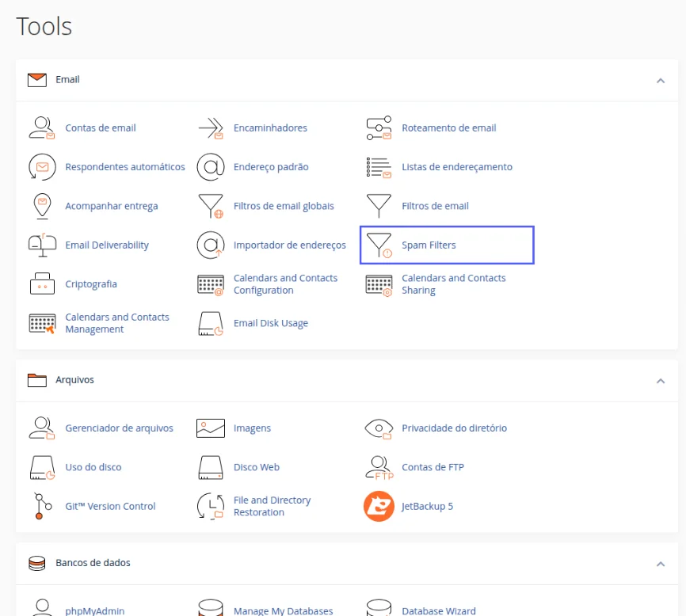Click the Calendars and Contacts Configuration icon
Image resolution: width=686 pixels, height=616 pixels.
coord(211,285)
